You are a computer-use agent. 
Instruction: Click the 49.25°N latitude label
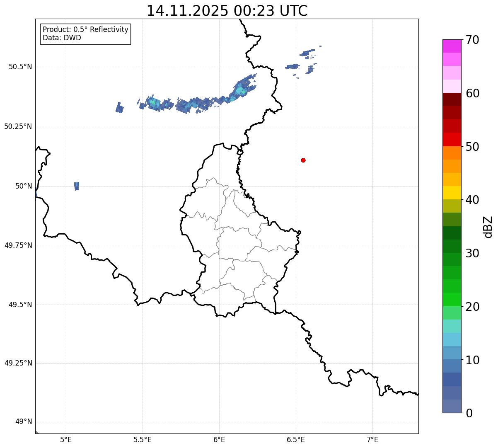18,363
